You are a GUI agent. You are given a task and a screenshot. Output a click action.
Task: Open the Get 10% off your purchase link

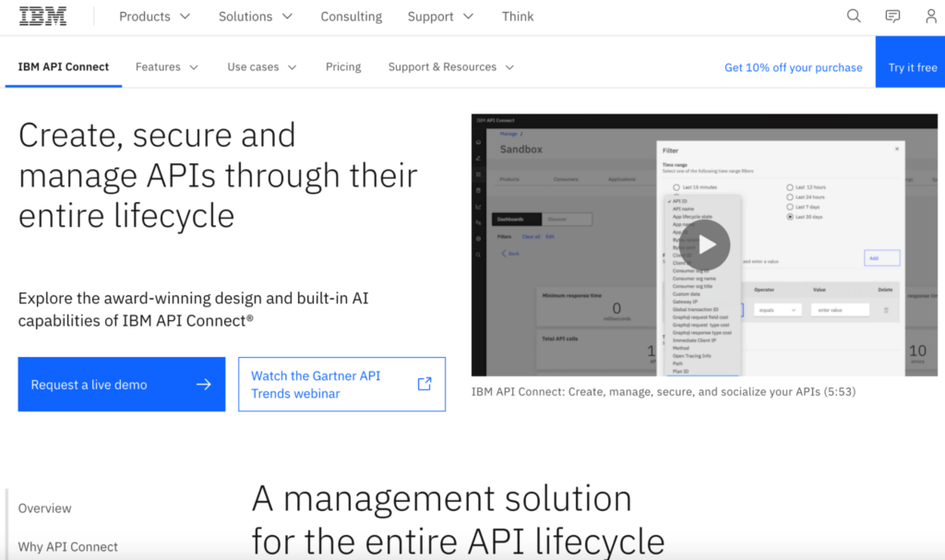tap(793, 66)
